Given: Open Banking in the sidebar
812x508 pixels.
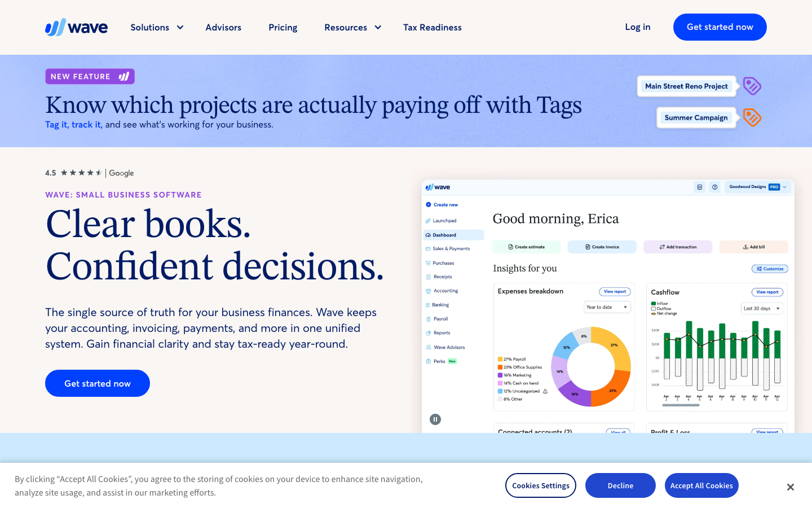Looking at the screenshot, I should (438, 305).
